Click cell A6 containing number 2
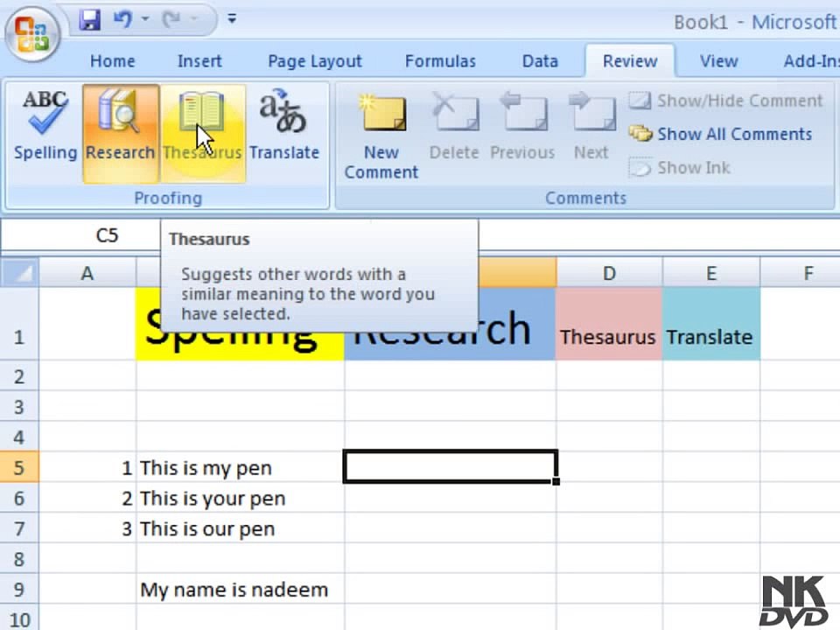The width and height of the screenshot is (840, 630). point(87,498)
